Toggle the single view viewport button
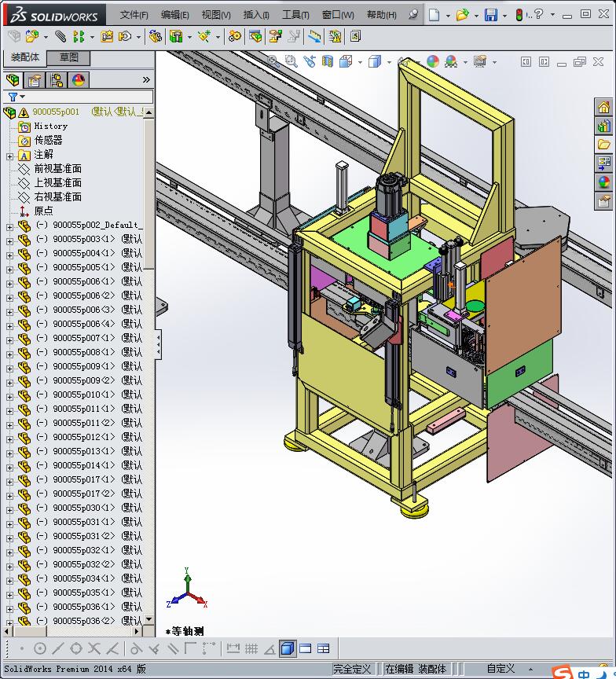The image size is (616, 679). 305,648
